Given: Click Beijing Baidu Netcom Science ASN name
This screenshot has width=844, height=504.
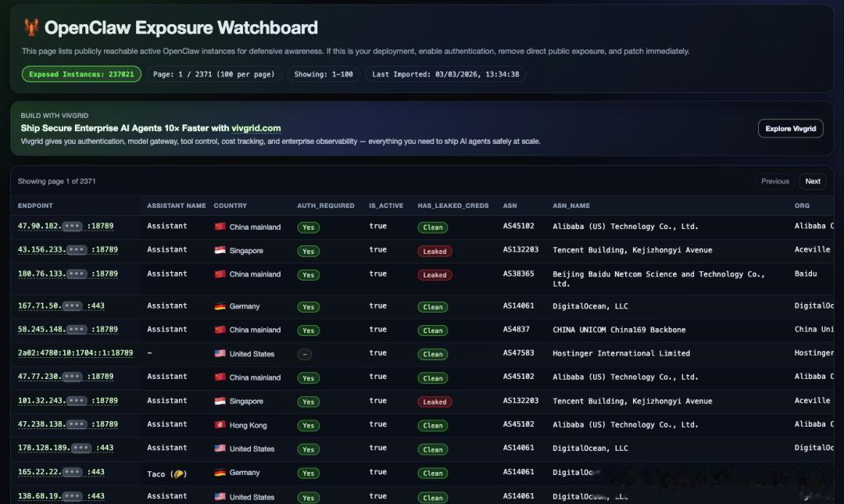Looking at the screenshot, I should 659,279.
